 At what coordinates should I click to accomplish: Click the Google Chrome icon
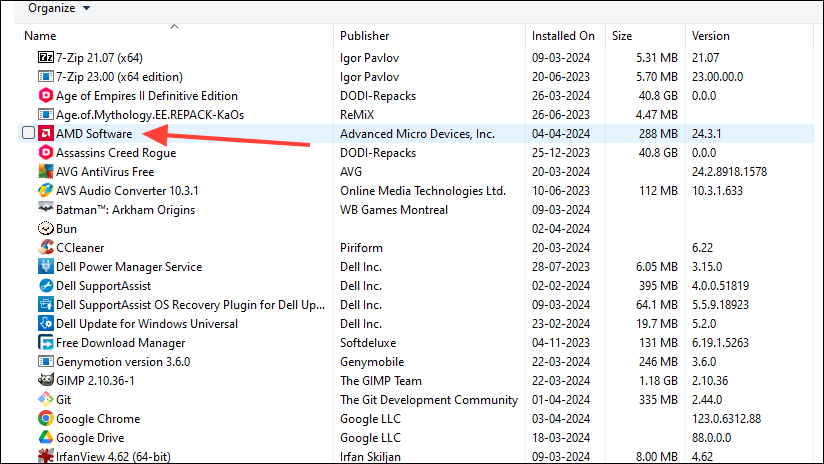coord(46,418)
